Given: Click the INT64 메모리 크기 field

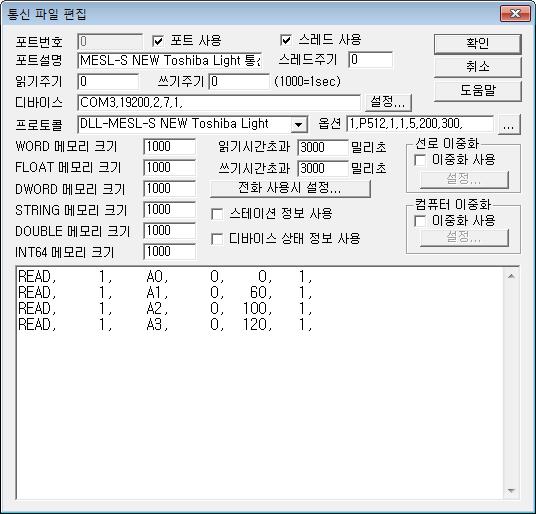Looking at the screenshot, I should tap(170, 252).
